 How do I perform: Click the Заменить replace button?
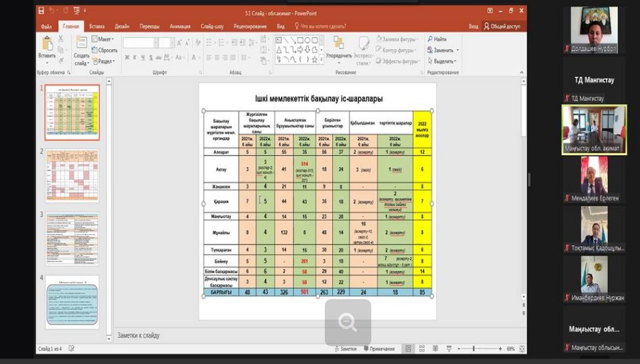coord(443,50)
